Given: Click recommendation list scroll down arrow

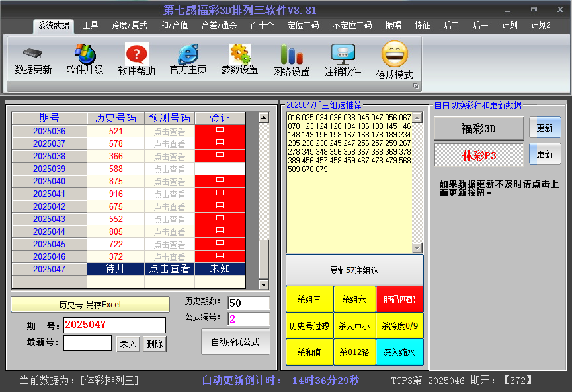Looking at the screenshot, I should tap(417, 248).
